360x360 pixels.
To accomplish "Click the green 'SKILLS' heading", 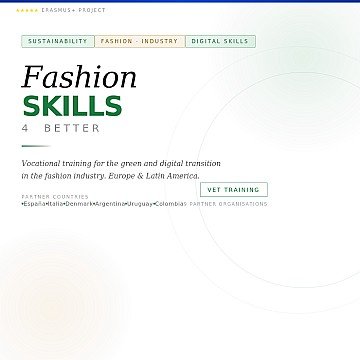I will pyautogui.click(x=72, y=106).
